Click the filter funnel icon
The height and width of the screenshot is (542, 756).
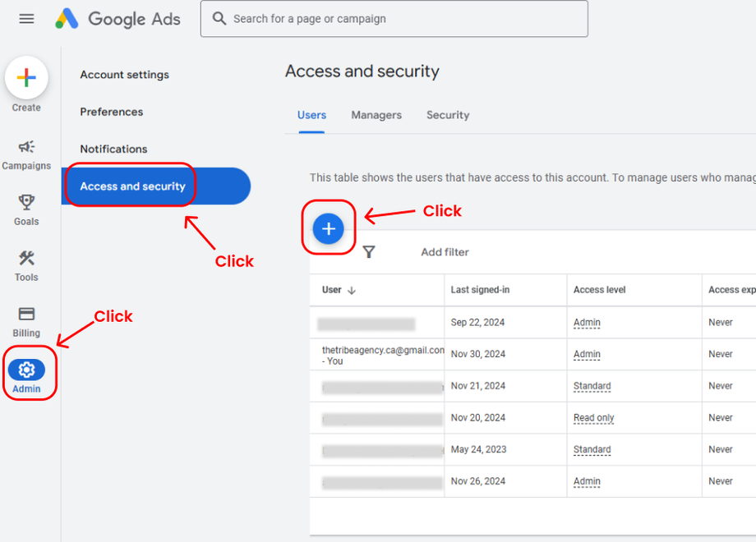click(x=369, y=252)
